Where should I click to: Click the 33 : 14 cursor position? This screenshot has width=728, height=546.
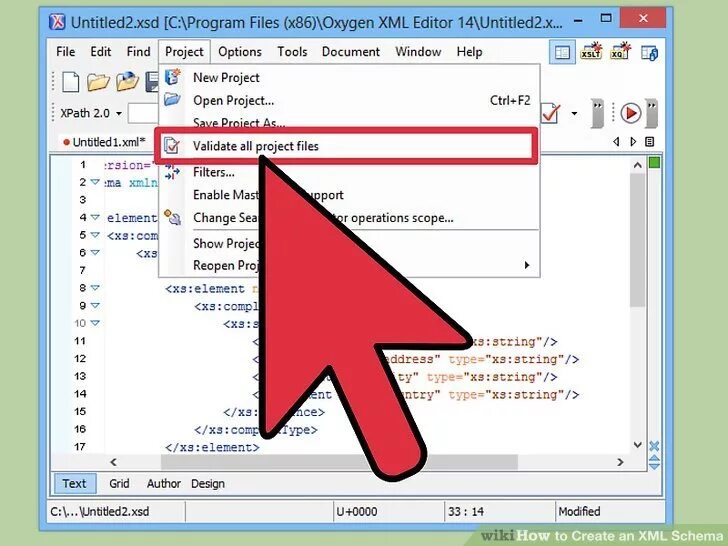pyautogui.click(x=465, y=512)
